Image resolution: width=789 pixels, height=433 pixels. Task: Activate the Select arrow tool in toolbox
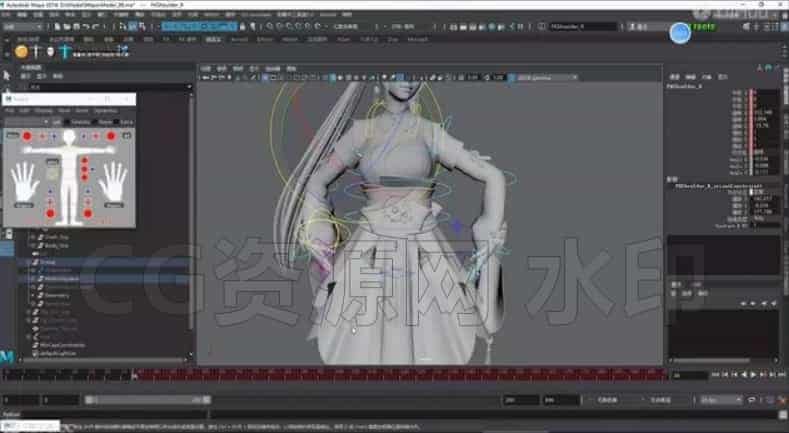[7, 75]
